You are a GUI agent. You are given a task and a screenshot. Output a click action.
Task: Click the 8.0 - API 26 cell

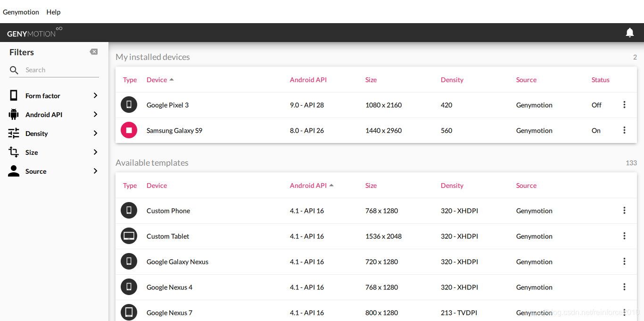307,130
